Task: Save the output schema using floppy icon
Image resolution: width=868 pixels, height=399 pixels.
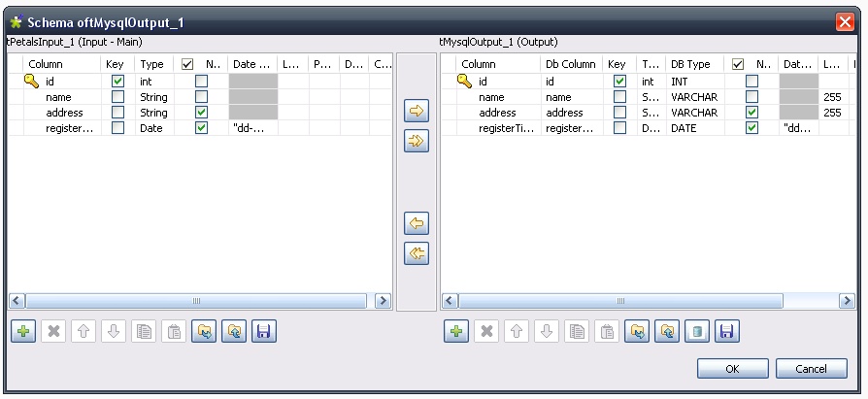Action: [x=724, y=332]
